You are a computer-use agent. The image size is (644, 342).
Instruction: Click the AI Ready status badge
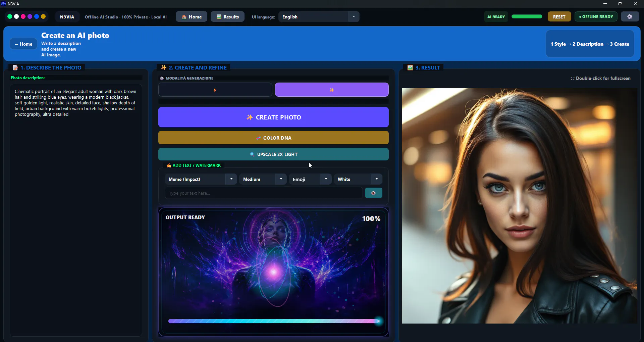click(x=496, y=17)
